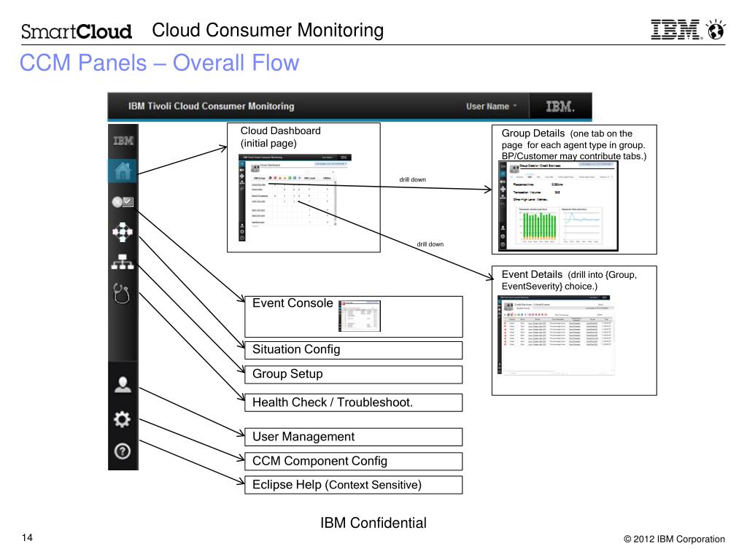Click the Event Details heading text

pos(532,274)
